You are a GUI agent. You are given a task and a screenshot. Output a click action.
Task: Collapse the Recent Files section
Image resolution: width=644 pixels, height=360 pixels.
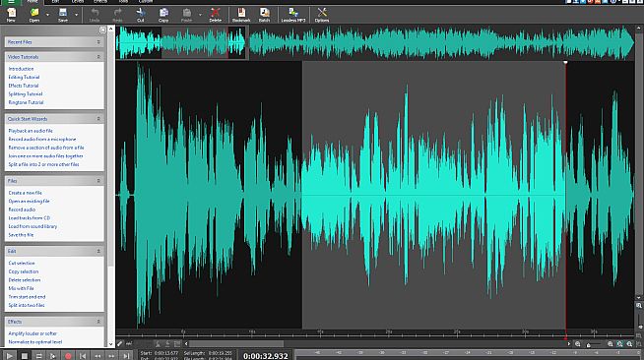pyautogui.click(x=98, y=42)
